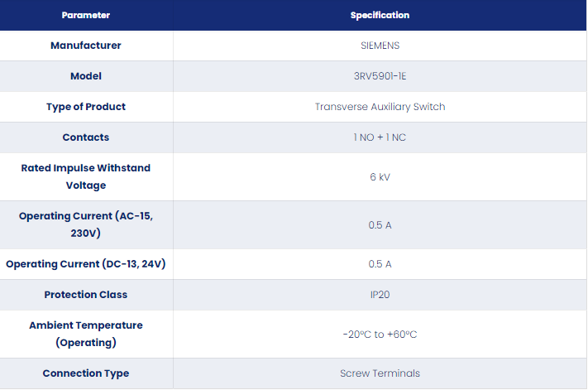The height and width of the screenshot is (390, 588).
Task: Click the Screw Terminals connection value
Action: click(380, 373)
